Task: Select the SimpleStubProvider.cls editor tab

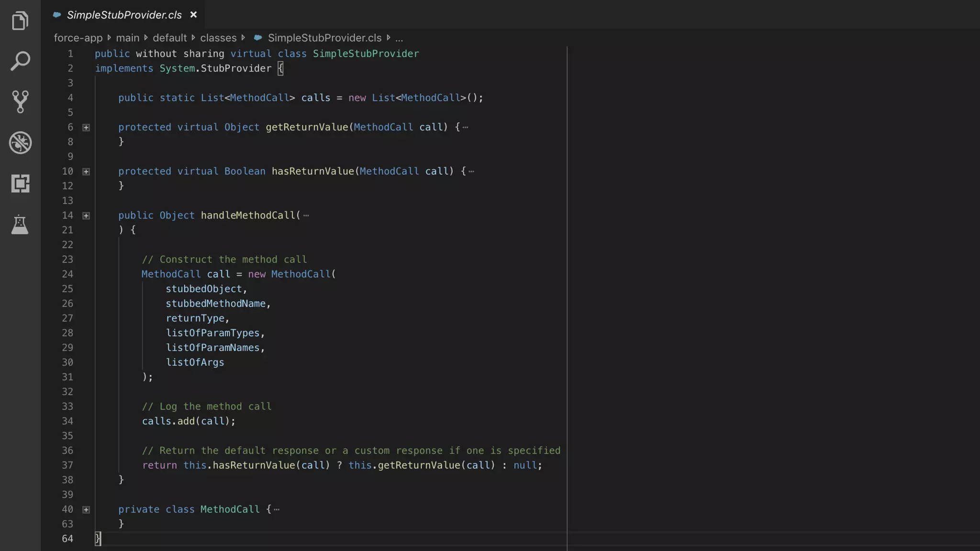Action: point(124,15)
